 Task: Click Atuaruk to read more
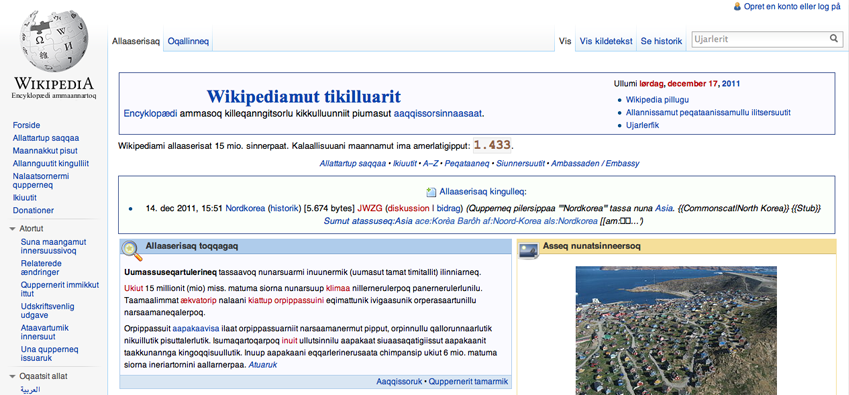(263, 365)
